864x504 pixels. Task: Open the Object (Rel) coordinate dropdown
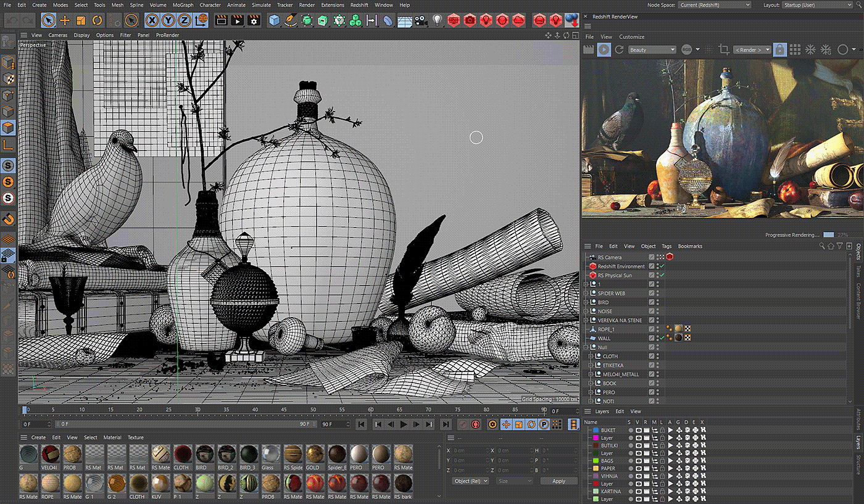pyautogui.click(x=470, y=481)
